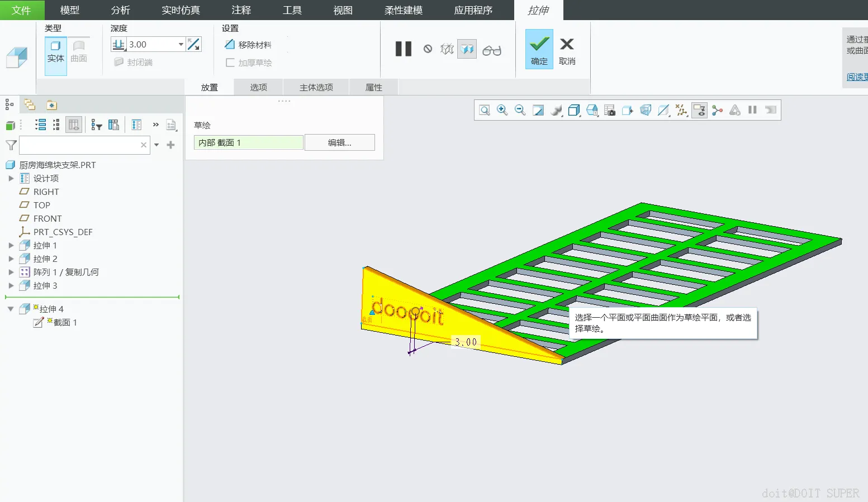
Task: Open the saved view camera icon
Action: pyautogui.click(x=610, y=111)
